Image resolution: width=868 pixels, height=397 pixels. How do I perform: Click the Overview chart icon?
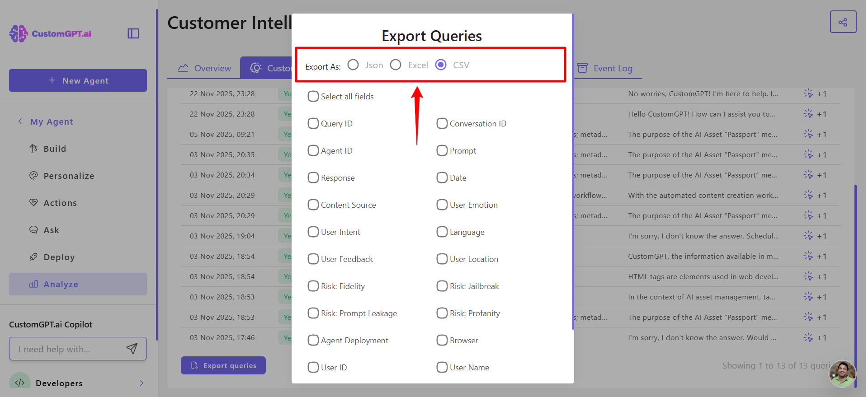click(x=183, y=68)
